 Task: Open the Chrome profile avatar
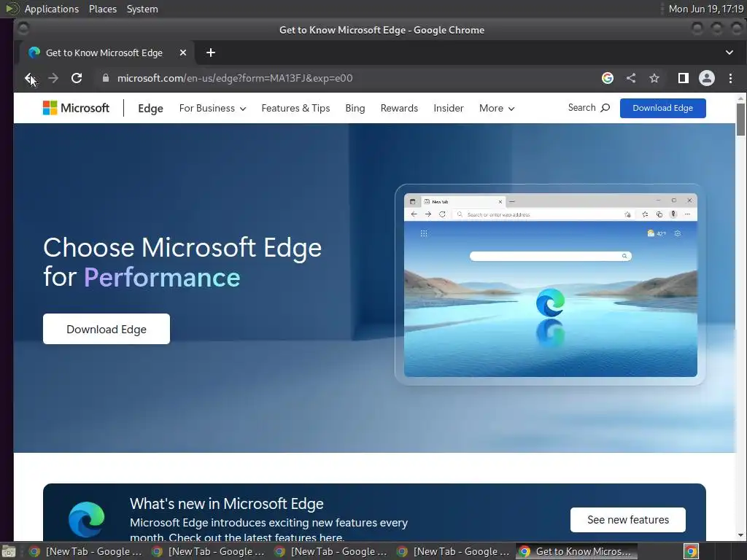coord(706,78)
